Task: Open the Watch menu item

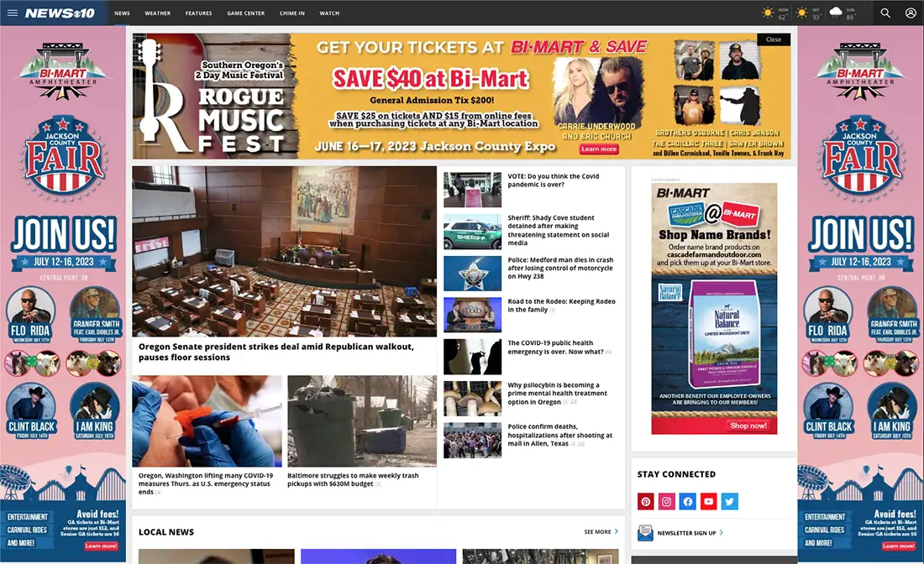Action: tap(329, 13)
